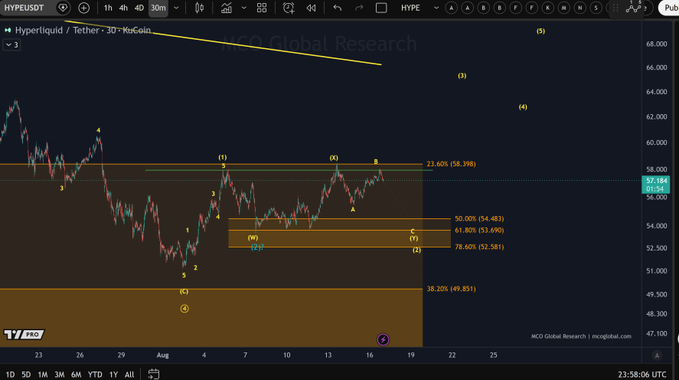The image size is (679, 380).
Task: Click the HYPE layout name
Action: [x=410, y=8]
